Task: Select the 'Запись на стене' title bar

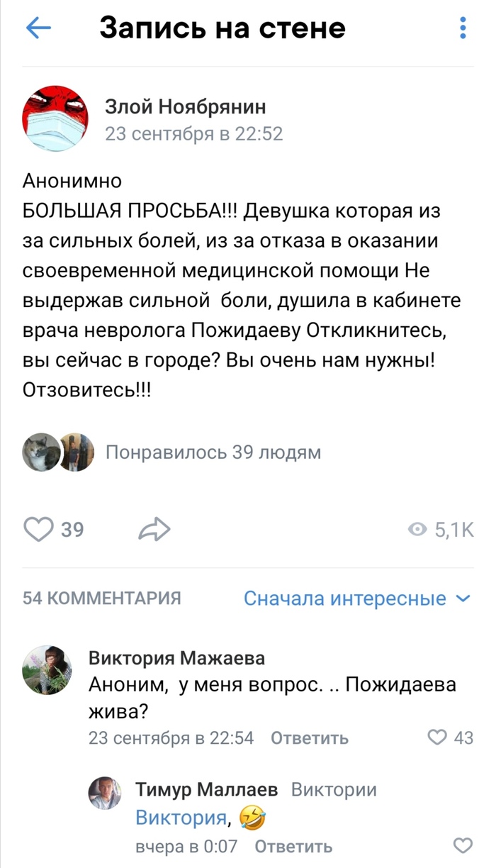Action: [222, 28]
